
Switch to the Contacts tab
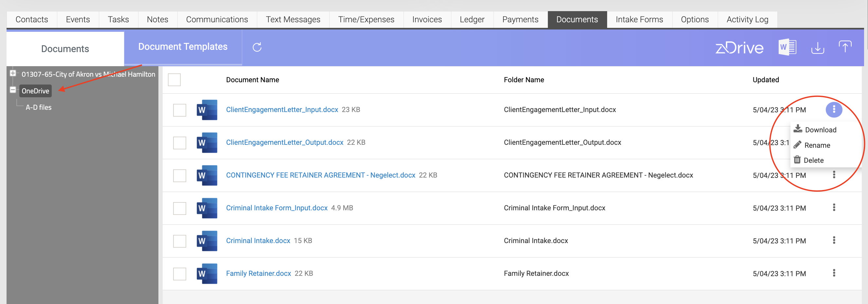click(x=32, y=20)
